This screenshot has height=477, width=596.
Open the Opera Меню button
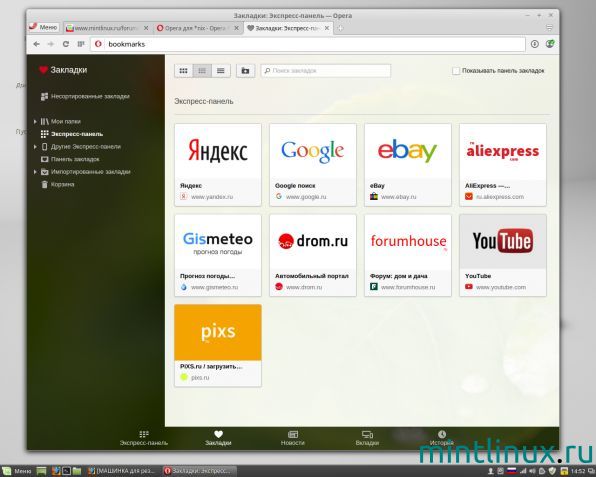43,27
